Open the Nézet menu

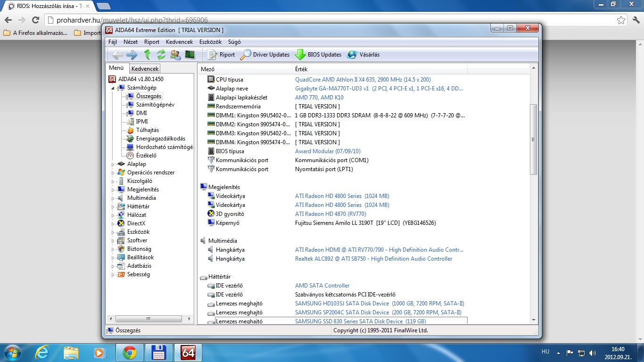point(131,42)
